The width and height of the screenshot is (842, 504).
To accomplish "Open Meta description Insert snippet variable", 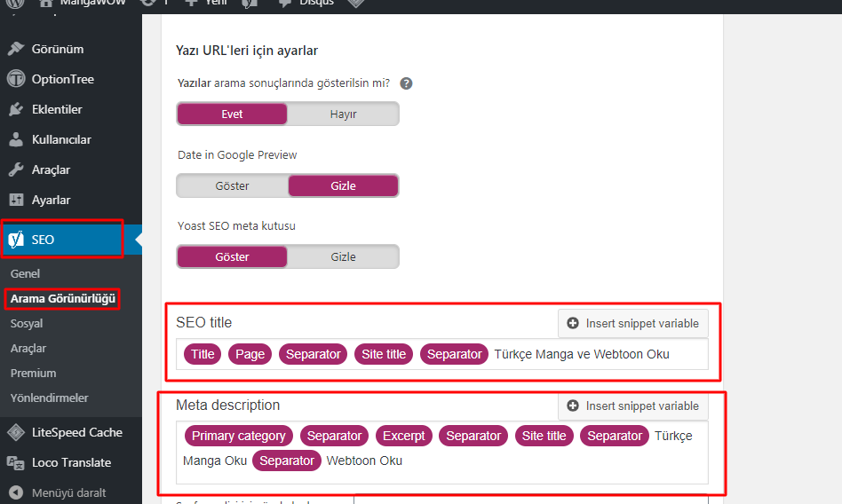I will [x=633, y=406].
